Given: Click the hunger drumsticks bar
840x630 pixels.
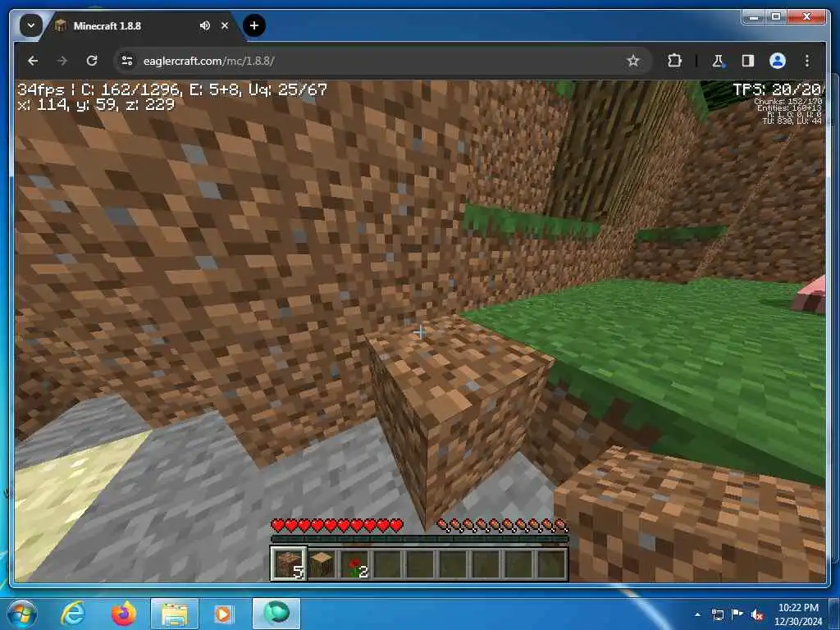Looking at the screenshot, I should 503,526.
